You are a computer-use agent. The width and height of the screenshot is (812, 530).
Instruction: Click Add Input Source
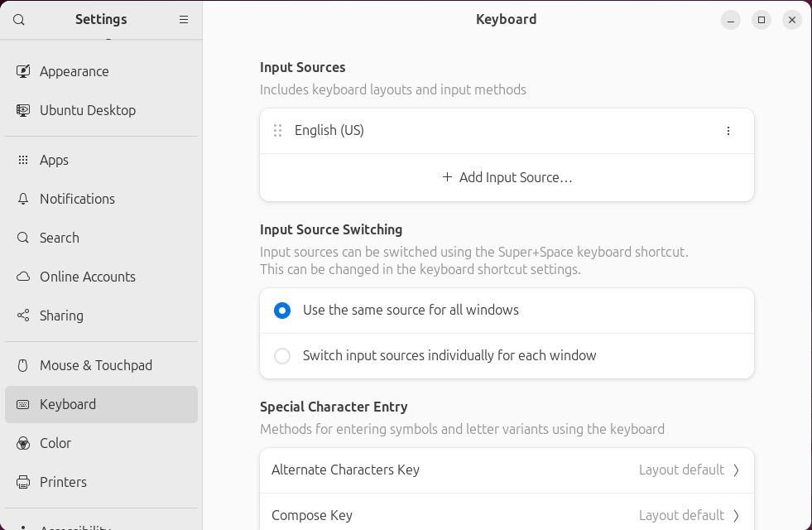[x=506, y=177]
